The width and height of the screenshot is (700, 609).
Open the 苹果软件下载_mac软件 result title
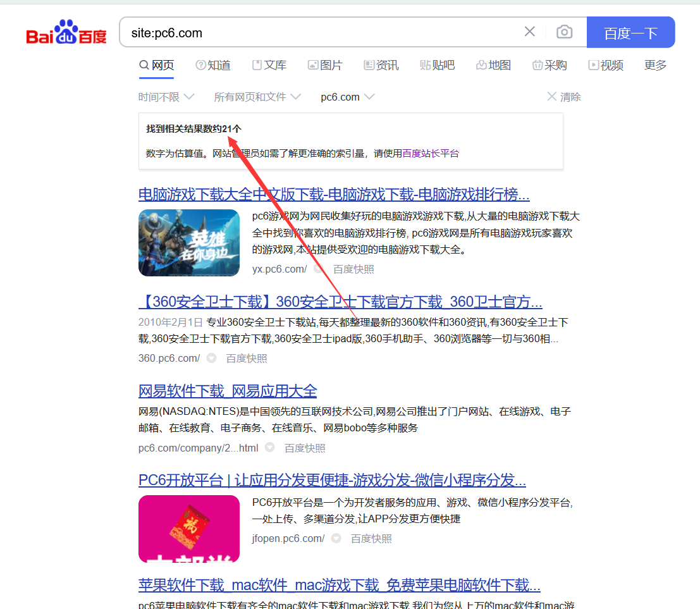(x=340, y=585)
